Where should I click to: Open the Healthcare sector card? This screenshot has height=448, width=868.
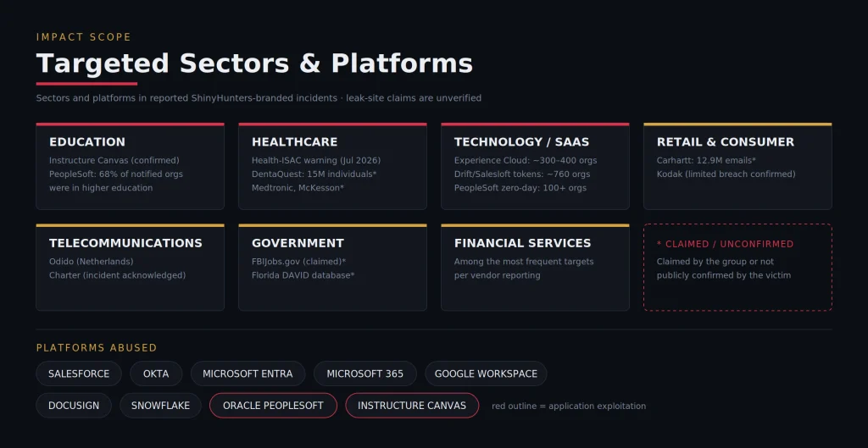pyautogui.click(x=332, y=166)
